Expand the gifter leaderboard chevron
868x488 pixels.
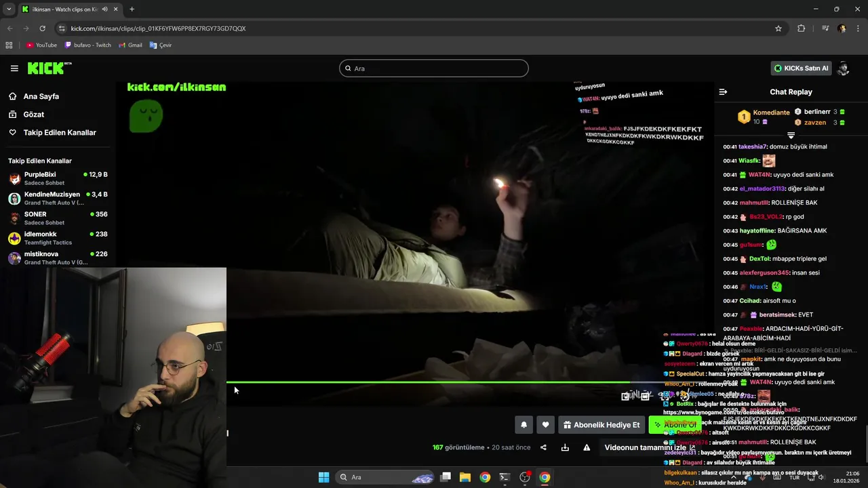point(791,136)
